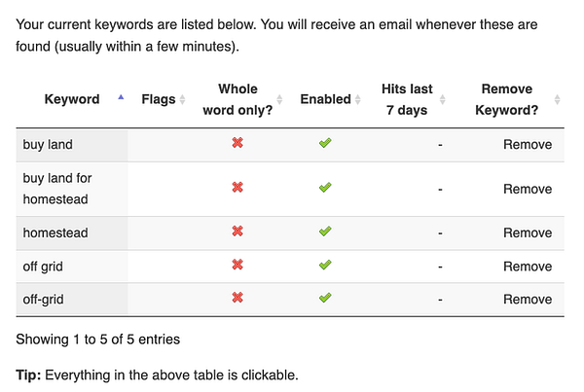
Task: Toggle the enabled checkmark for off-grid
Action: tap(325, 298)
